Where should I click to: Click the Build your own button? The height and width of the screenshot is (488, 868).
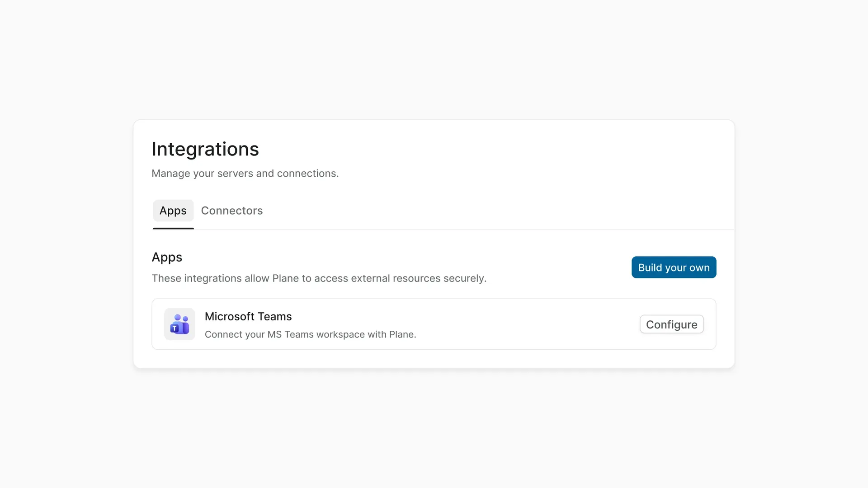(x=674, y=267)
